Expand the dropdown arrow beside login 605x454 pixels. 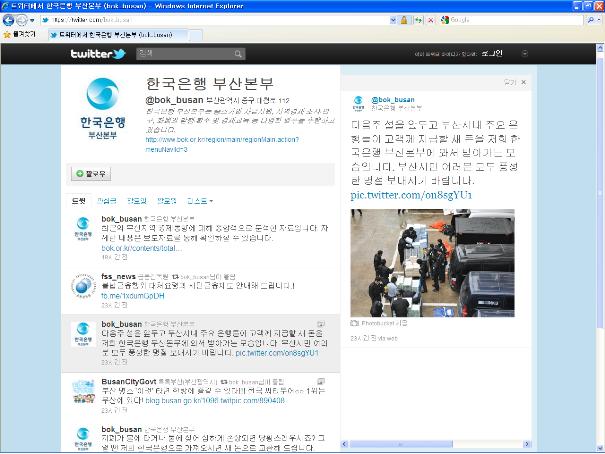(524, 53)
